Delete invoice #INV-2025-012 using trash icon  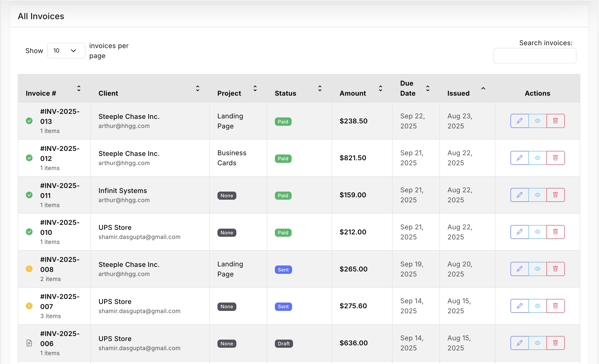[x=555, y=158]
